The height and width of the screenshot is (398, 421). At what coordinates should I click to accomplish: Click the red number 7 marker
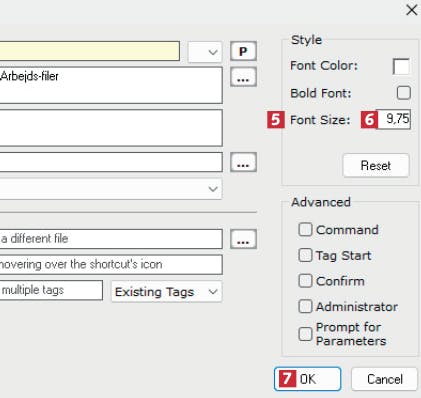(287, 379)
